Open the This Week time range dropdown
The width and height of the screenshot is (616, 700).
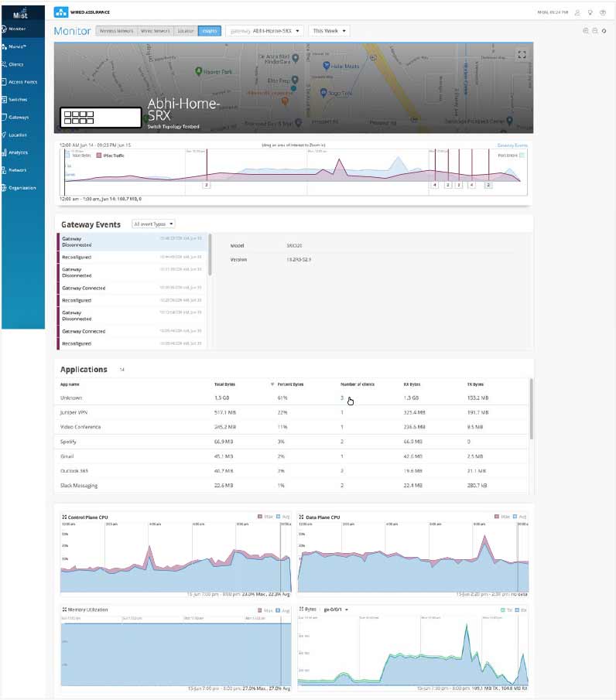coord(329,31)
